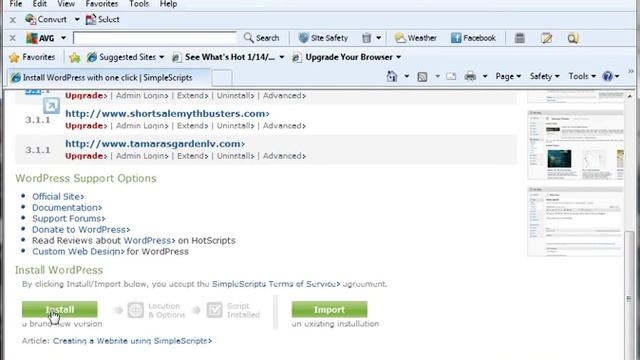The image size is (640, 360).
Task: Open Upgrade Your Browser dropdown
Action: coord(347,57)
